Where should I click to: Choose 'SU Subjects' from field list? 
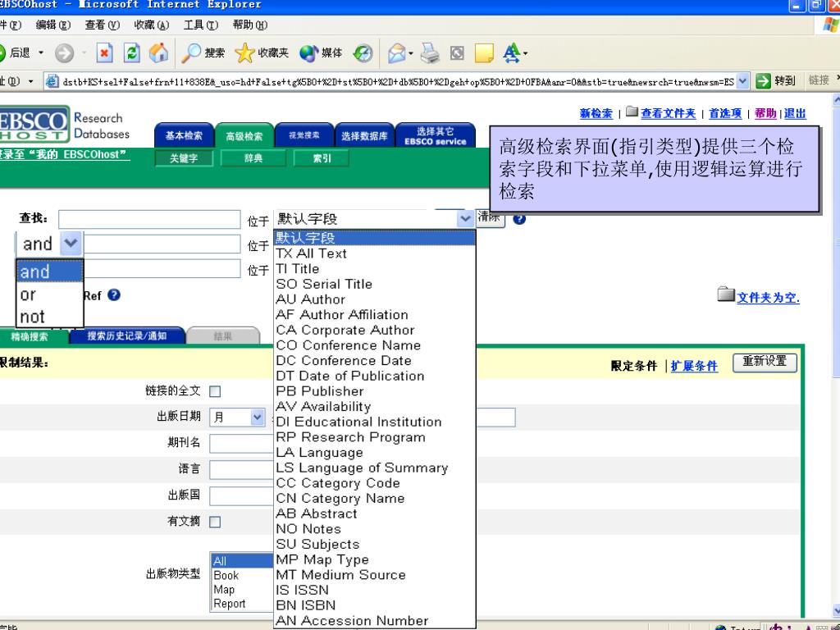pyautogui.click(x=317, y=545)
